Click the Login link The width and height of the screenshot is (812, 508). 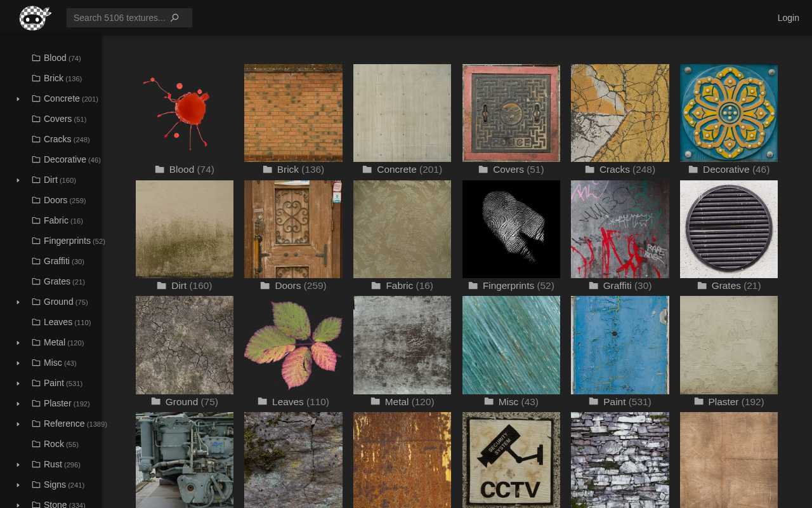(x=788, y=18)
